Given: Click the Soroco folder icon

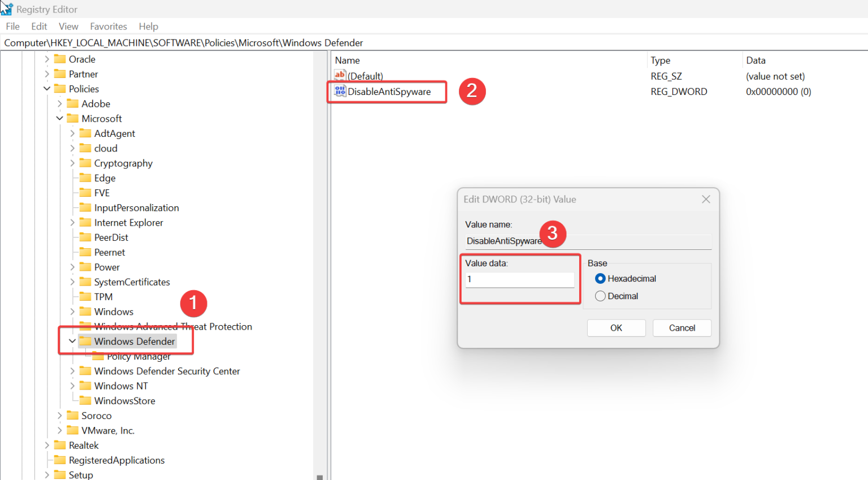Looking at the screenshot, I should [72, 415].
